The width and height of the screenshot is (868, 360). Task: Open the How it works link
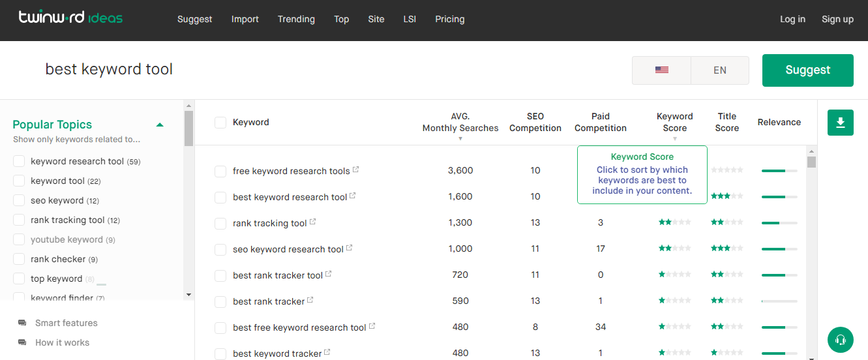pos(63,342)
